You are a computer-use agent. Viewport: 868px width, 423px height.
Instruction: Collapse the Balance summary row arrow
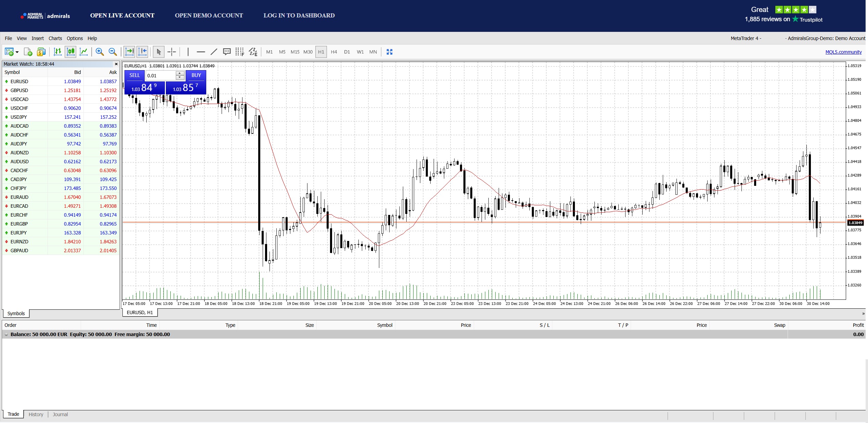[x=6, y=334]
